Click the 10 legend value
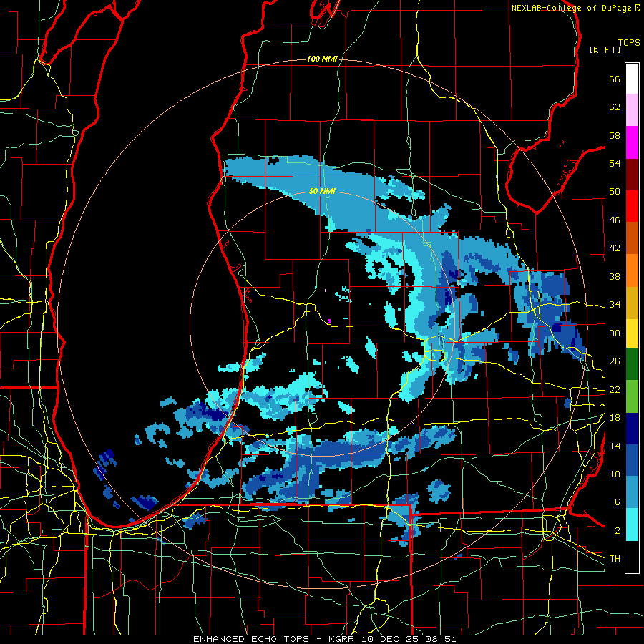This screenshot has height=644, width=644. pyautogui.click(x=615, y=474)
